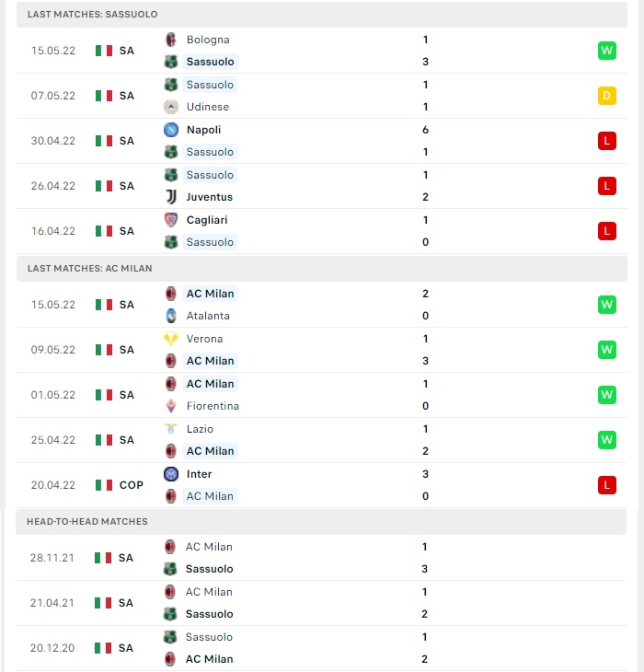
Task: Click the green W badge for Bologna match
Action: click(x=607, y=51)
